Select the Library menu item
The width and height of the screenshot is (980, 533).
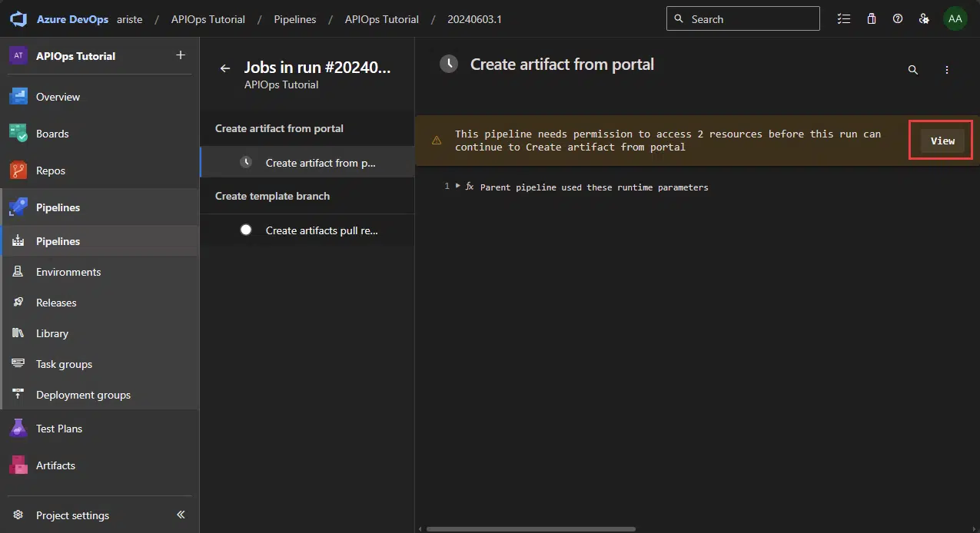coord(52,333)
